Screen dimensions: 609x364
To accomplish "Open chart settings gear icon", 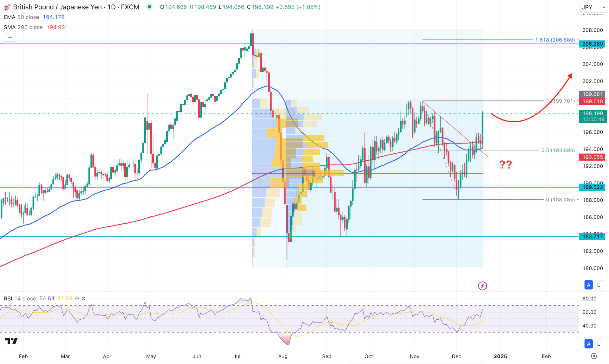I will click(594, 356).
